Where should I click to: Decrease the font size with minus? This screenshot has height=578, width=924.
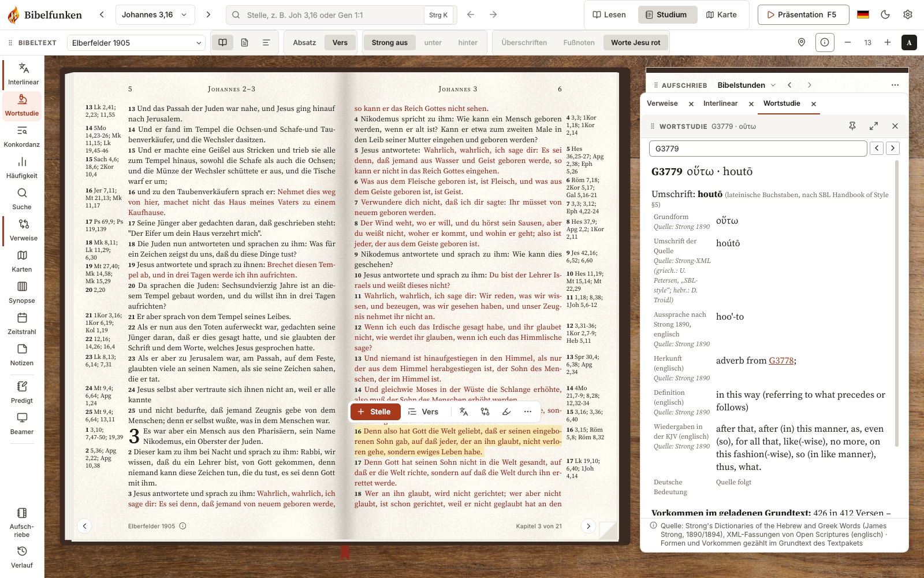[848, 42]
